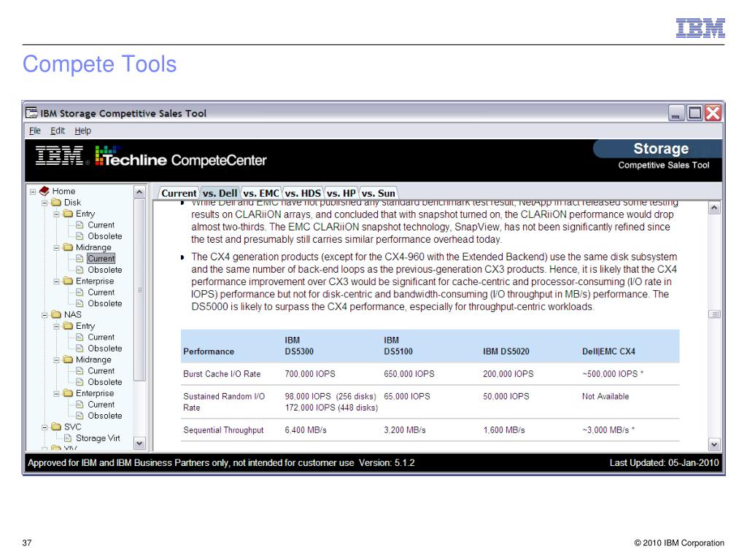Select Obsolete under Disk Enterprise
Image resolution: width=747 pixels, height=560 pixels.
(105, 303)
